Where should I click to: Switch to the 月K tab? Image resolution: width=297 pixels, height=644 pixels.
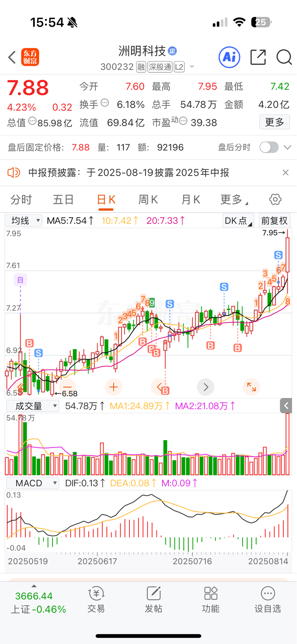coord(191,200)
